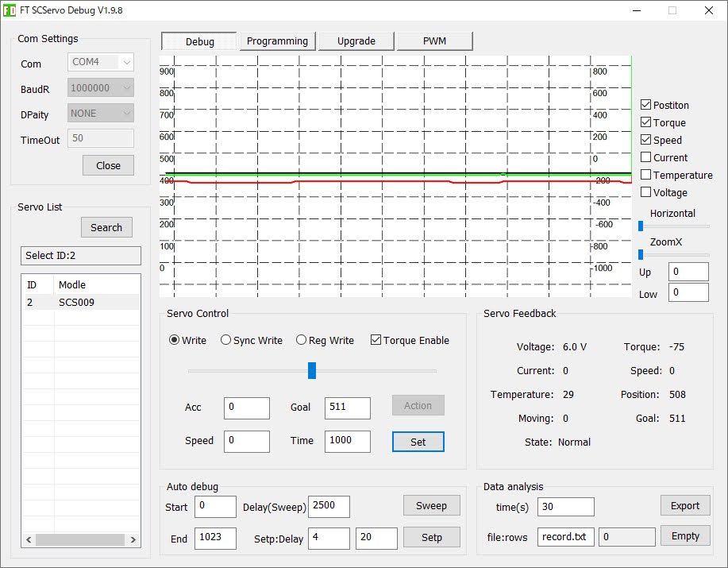Focus the Time input field
The width and height of the screenshot is (728, 568).
point(347,441)
